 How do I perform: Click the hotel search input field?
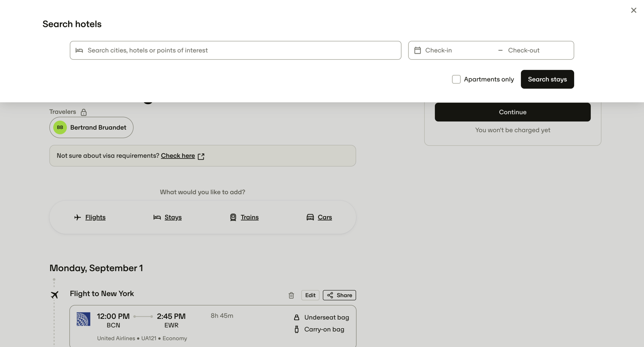235,50
